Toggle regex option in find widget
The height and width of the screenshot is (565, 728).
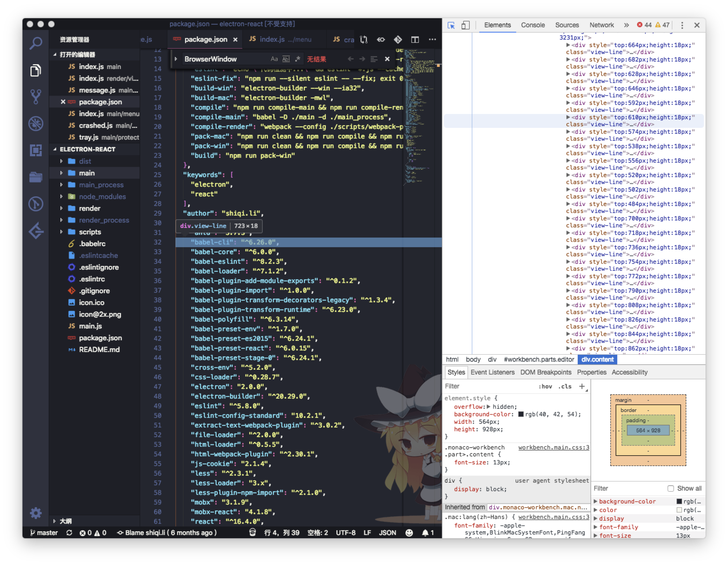(298, 59)
